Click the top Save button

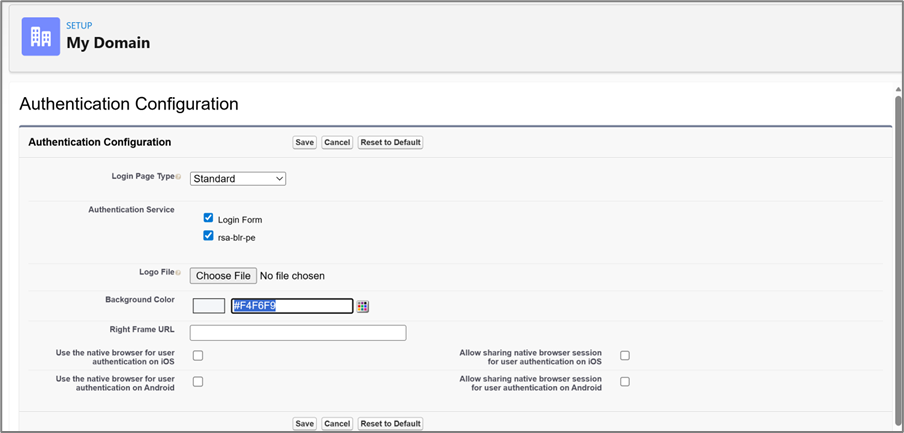pyautogui.click(x=305, y=142)
